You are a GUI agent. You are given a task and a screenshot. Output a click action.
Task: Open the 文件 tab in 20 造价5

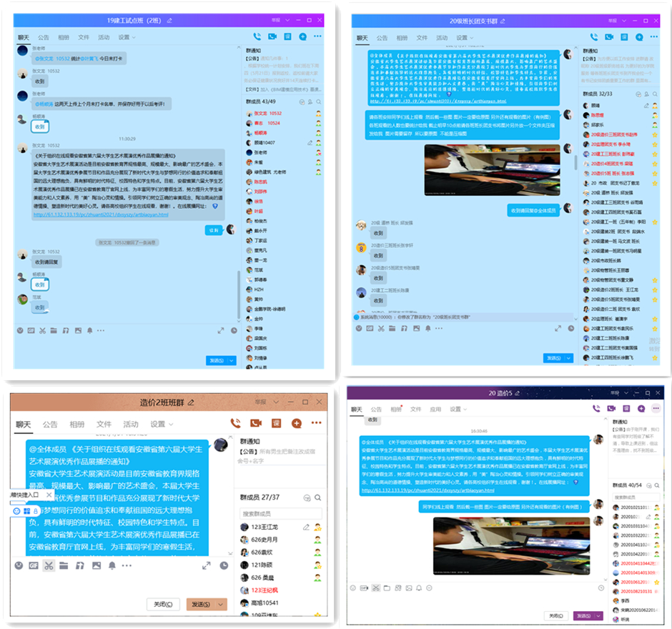pyautogui.click(x=415, y=410)
